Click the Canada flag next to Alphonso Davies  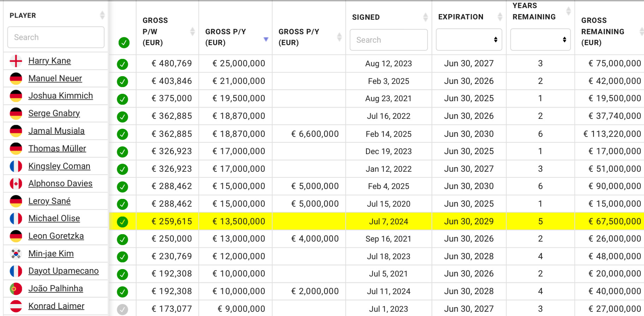(16, 184)
